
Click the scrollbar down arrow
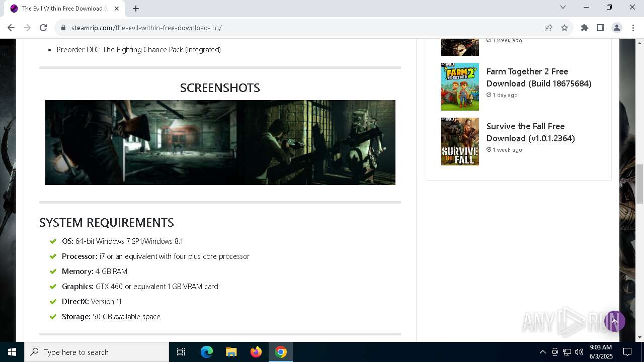coord(639,337)
